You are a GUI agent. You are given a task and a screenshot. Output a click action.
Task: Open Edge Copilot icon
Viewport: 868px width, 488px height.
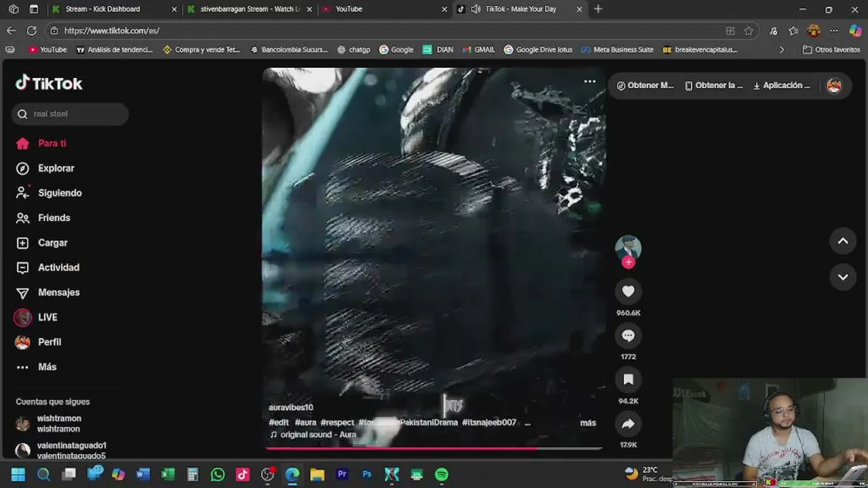[x=855, y=30]
